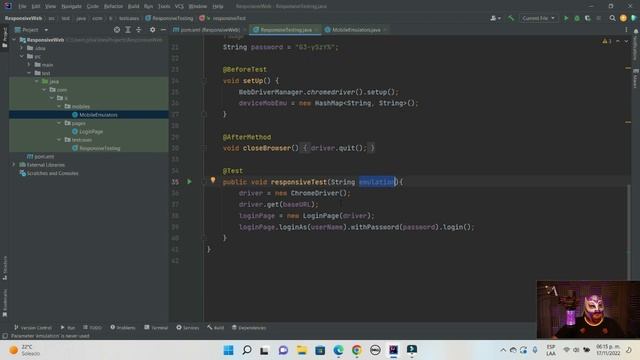Open the Chat app on the taskbar

(x=283, y=350)
